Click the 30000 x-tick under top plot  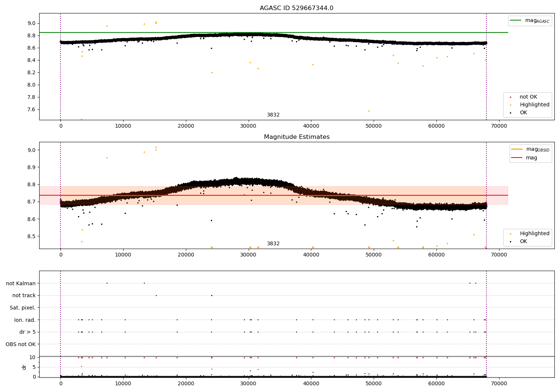pos(248,126)
